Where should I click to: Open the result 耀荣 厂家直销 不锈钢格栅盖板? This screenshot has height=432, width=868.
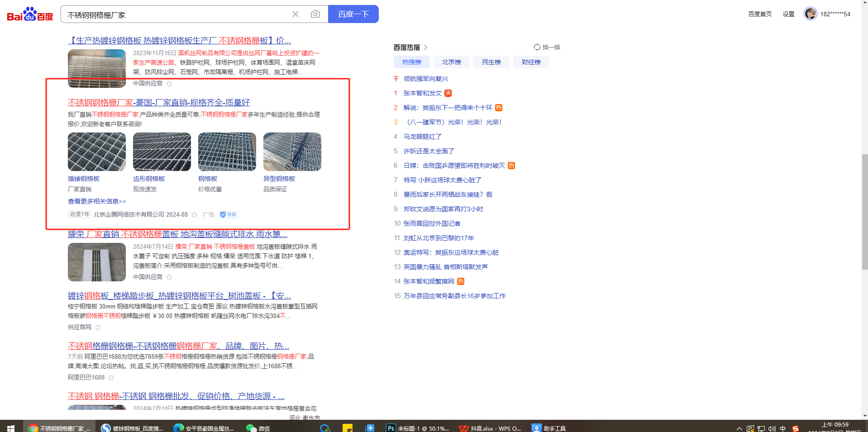click(177, 234)
